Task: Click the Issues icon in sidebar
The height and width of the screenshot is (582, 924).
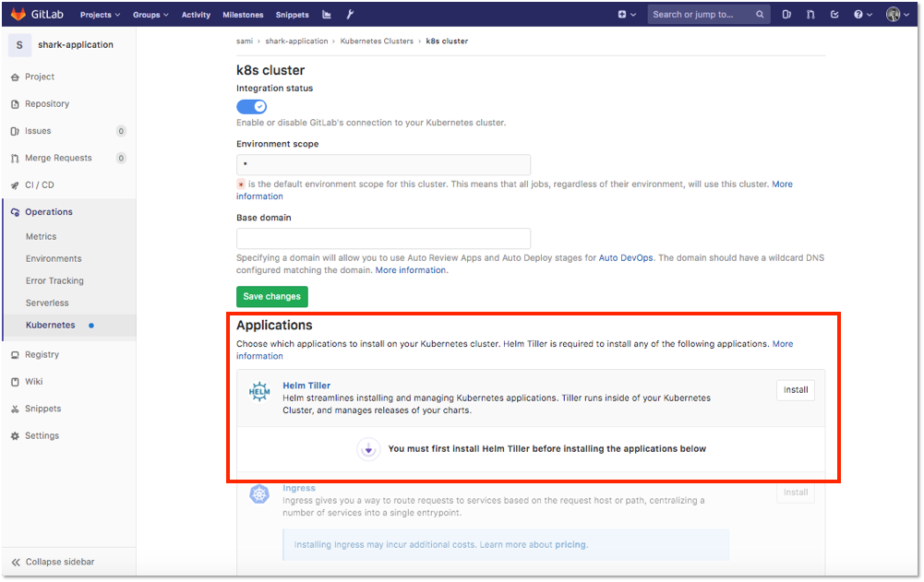Action: 16,131
